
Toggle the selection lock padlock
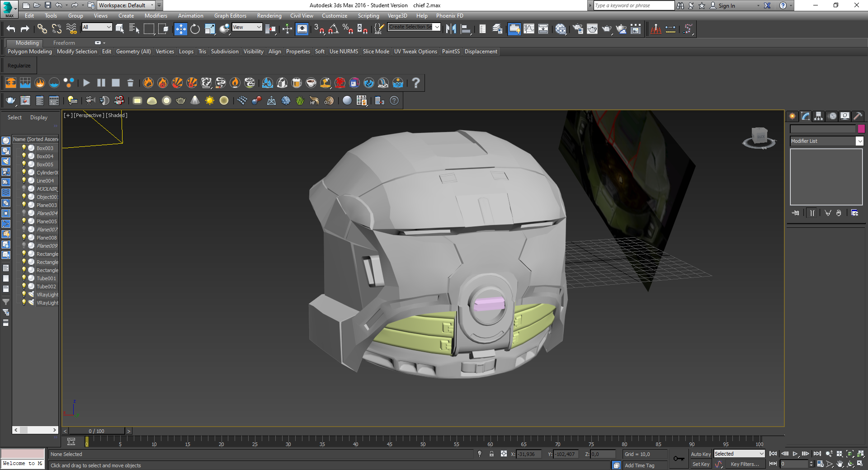click(x=491, y=454)
